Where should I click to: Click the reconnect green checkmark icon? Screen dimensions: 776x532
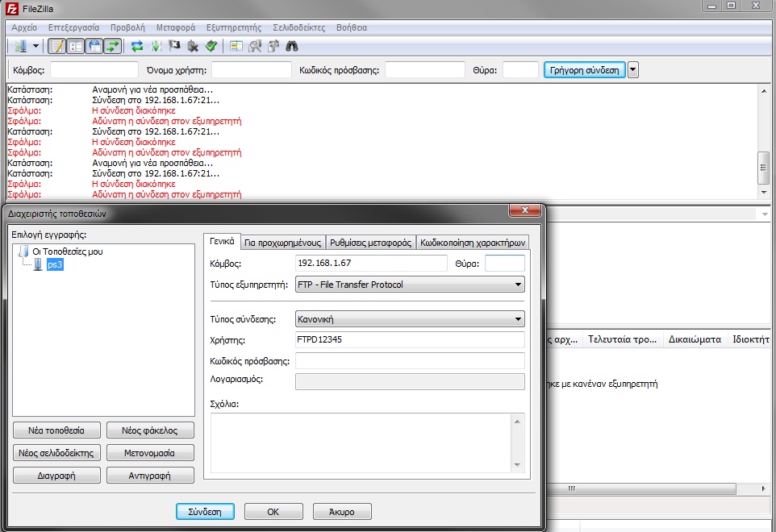tap(211, 47)
